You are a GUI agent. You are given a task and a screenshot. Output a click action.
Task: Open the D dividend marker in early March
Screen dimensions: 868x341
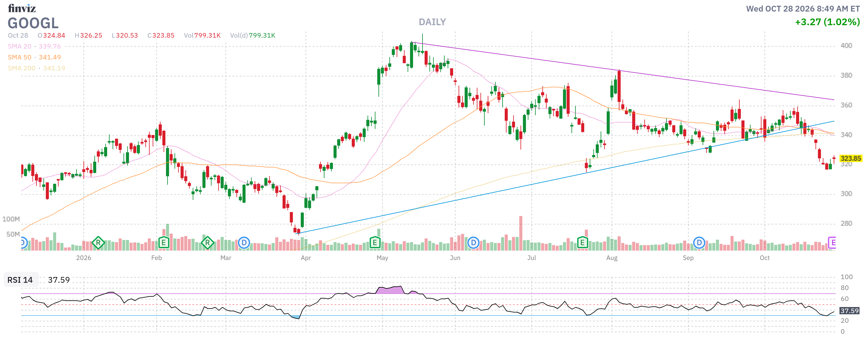pos(244,242)
